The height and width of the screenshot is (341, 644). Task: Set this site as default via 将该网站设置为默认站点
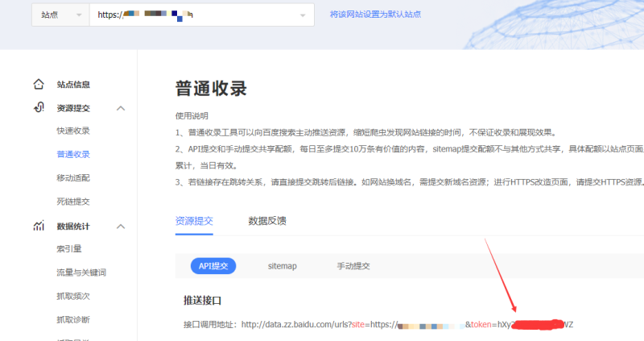pos(375,15)
